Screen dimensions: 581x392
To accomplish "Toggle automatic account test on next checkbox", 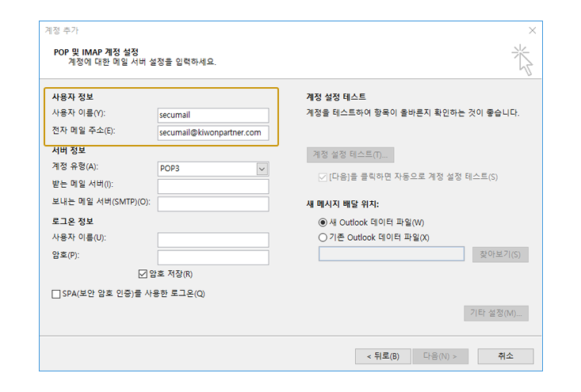I will [x=323, y=177].
